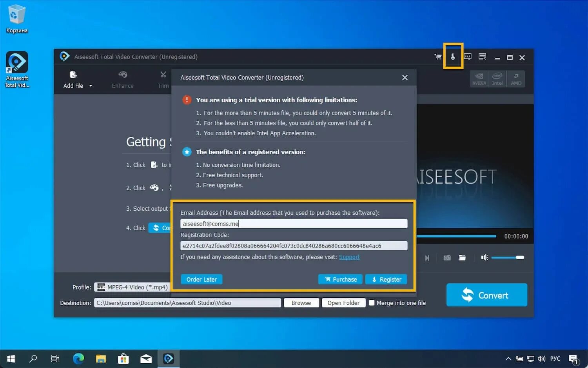Screen dimensions: 588x368
Task: Click the Aiseesoft logo in title bar
Action: pos(65,56)
